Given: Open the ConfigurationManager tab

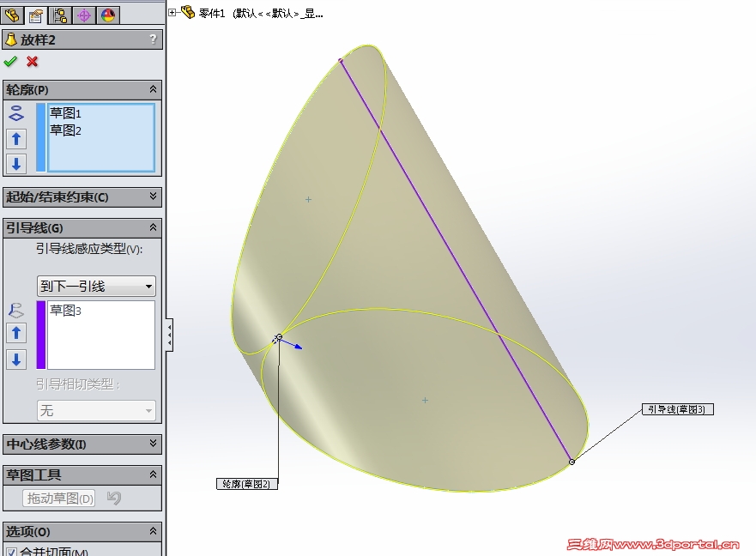Looking at the screenshot, I should [x=60, y=15].
